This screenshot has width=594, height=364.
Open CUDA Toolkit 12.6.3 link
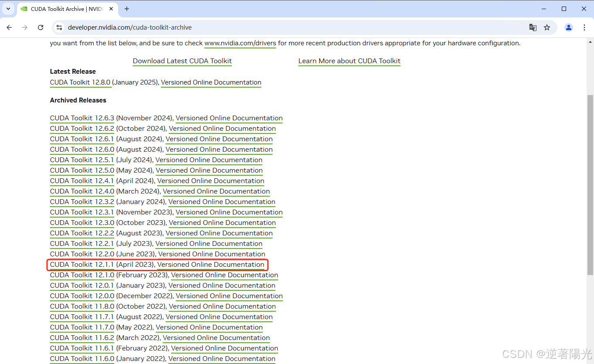point(82,118)
